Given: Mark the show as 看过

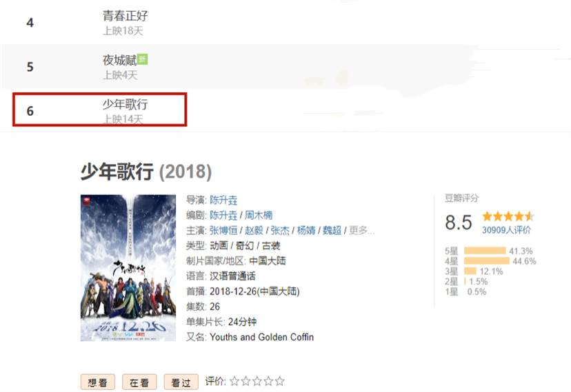Looking at the screenshot, I should click(181, 382).
